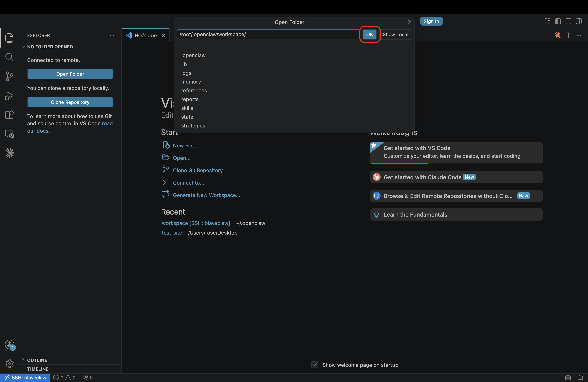Image resolution: width=588 pixels, height=382 pixels.
Task: Expand the Timeline section
Action: pyautogui.click(x=70, y=369)
